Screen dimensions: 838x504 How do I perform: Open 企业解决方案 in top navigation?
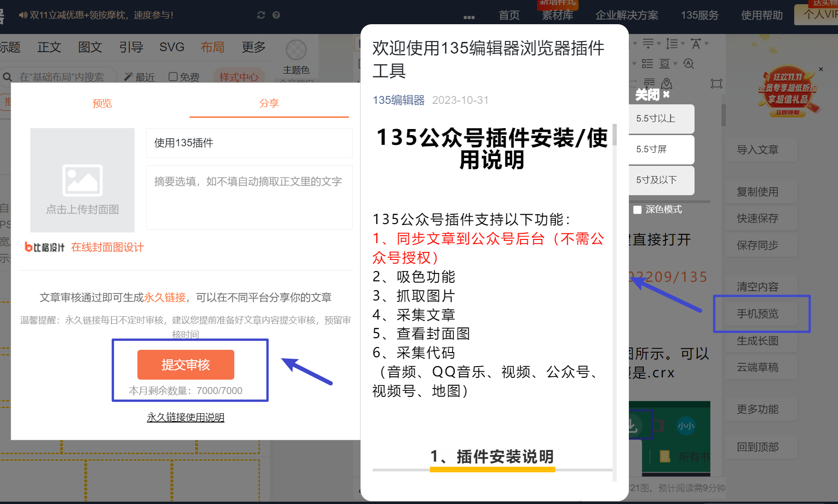[627, 15]
